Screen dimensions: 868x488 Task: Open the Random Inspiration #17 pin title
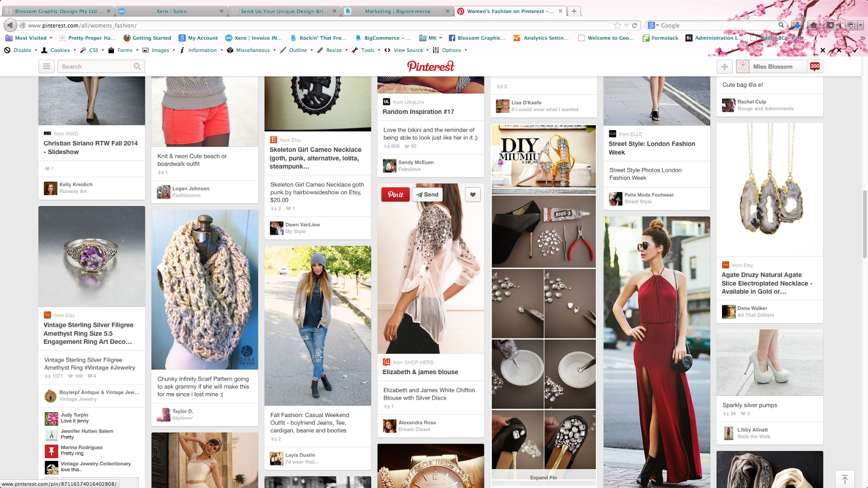point(418,112)
